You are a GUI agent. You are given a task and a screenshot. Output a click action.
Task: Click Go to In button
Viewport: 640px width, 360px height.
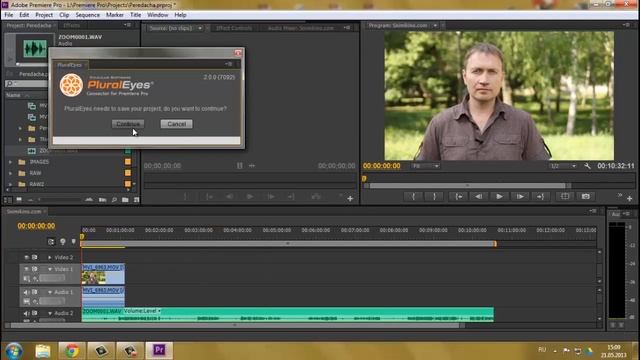459,197
